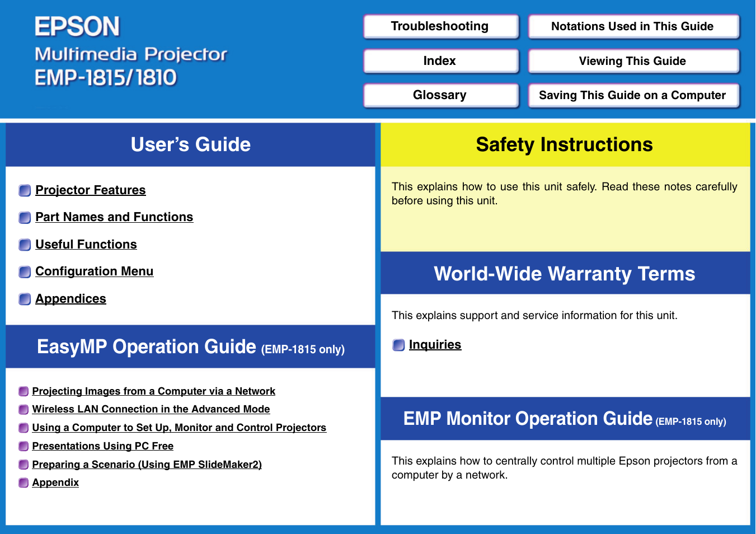Open Presentations Using PC Free

(x=103, y=446)
